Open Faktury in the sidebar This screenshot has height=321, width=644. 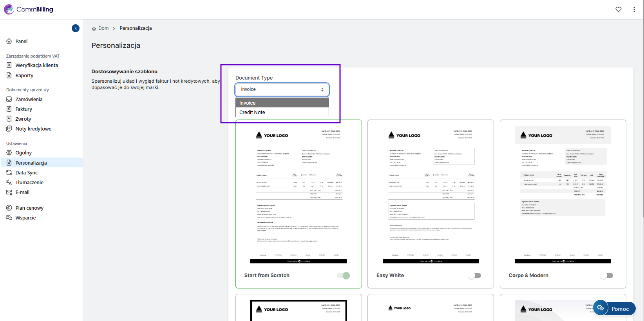pyautogui.click(x=24, y=109)
